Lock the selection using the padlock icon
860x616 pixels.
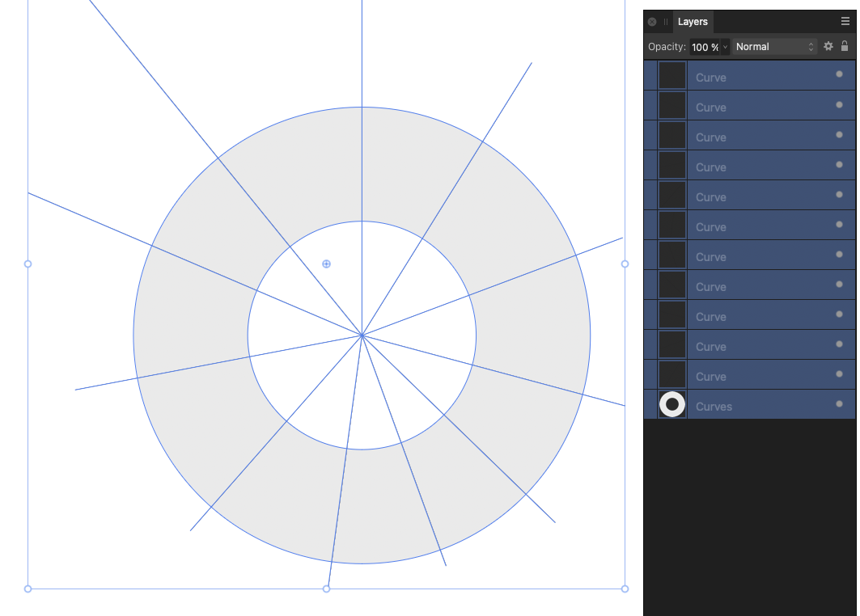pos(845,46)
